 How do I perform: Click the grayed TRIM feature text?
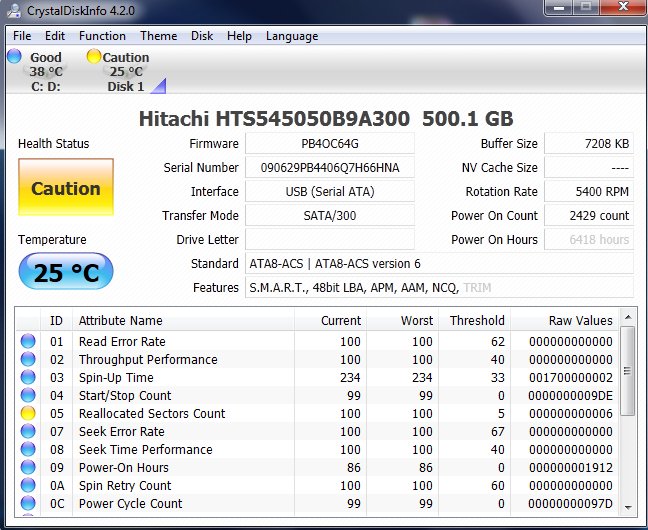point(477,287)
